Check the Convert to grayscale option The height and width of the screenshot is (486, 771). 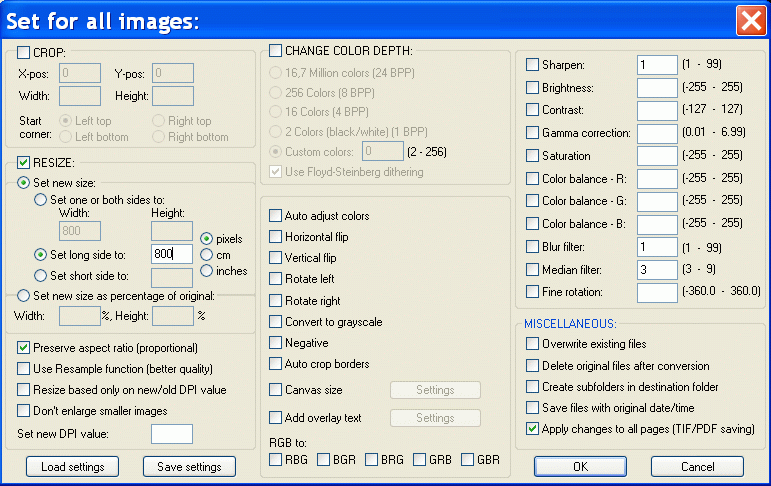click(x=276, y=322)
